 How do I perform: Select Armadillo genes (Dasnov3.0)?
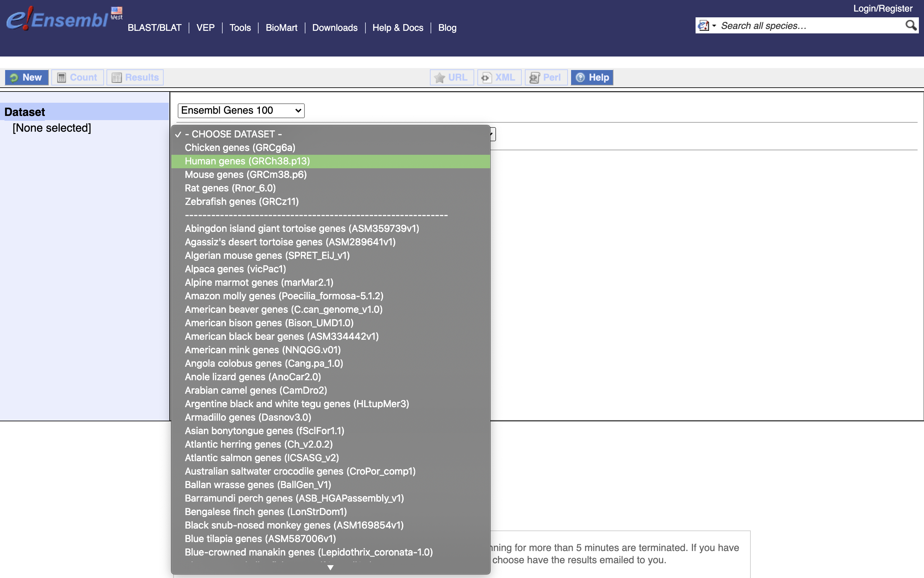pos(331,417)
